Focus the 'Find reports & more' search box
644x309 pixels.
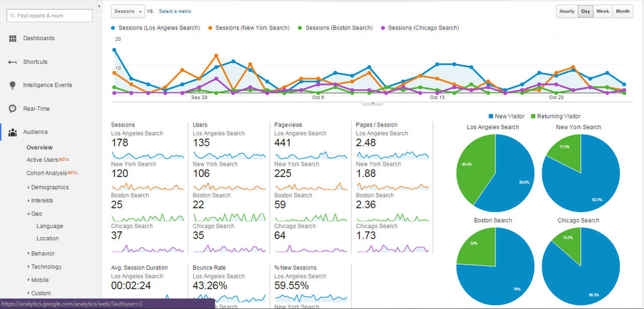[x=49, y=16]
